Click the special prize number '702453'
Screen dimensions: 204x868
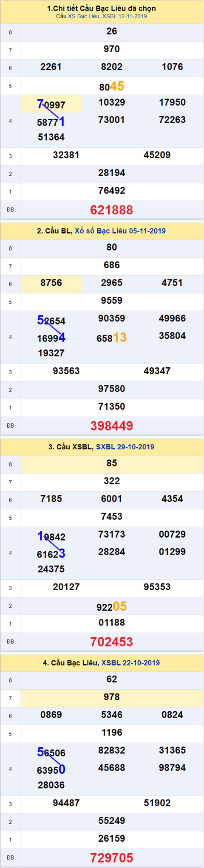tap(112, 642)
